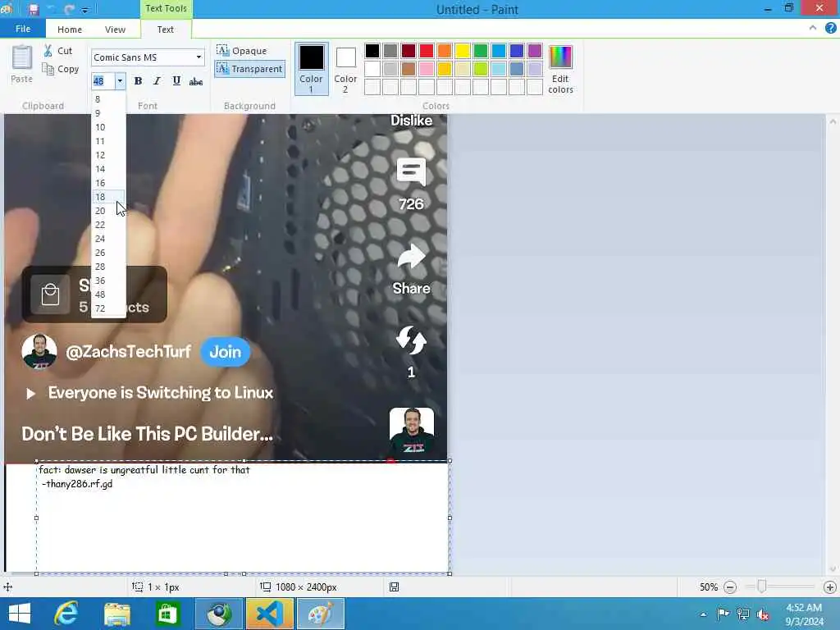The width and height of the screenshot is (840, 630).
Task: Click the Paste clipboard icon
Action: tap(22, 58)
